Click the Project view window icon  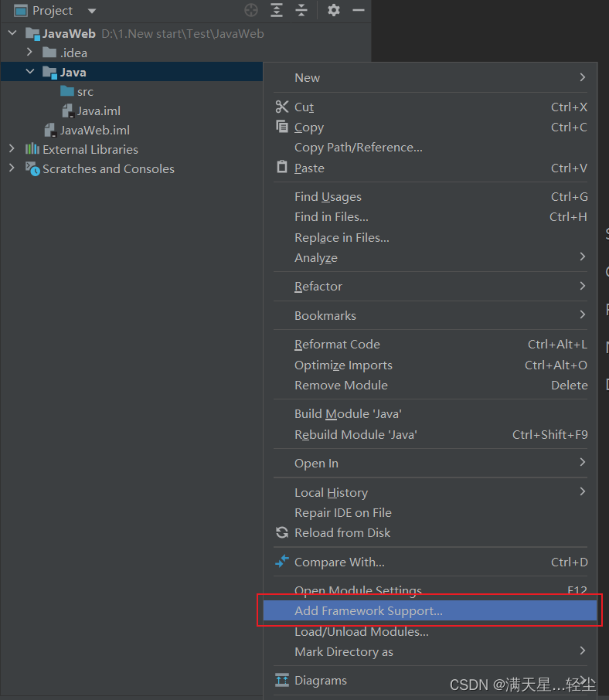click(x=21, y=10)
